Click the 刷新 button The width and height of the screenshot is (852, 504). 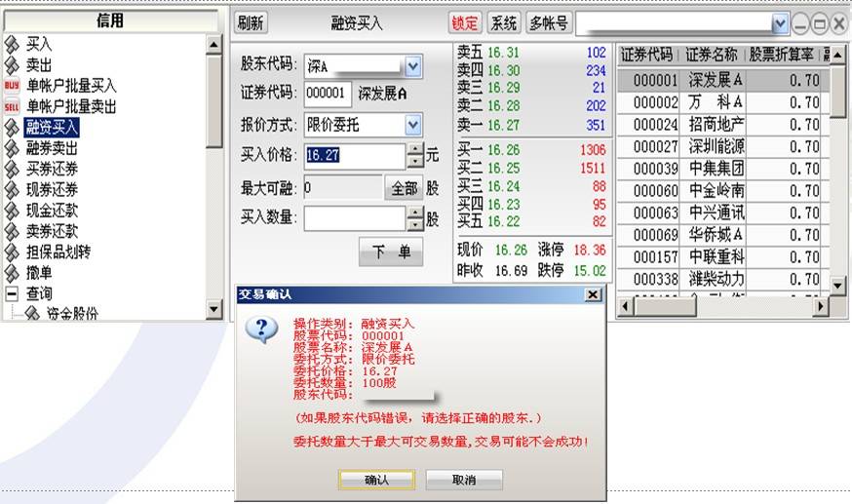(251, 23)
